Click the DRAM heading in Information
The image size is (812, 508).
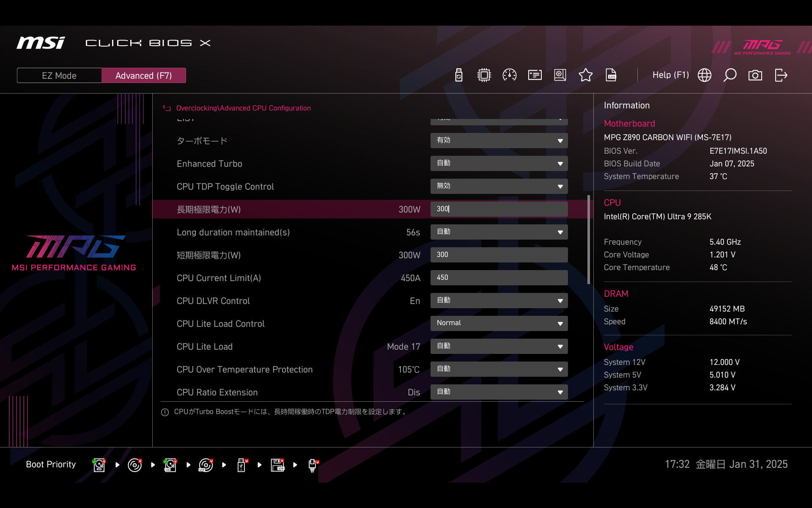(x=616, y=294)
